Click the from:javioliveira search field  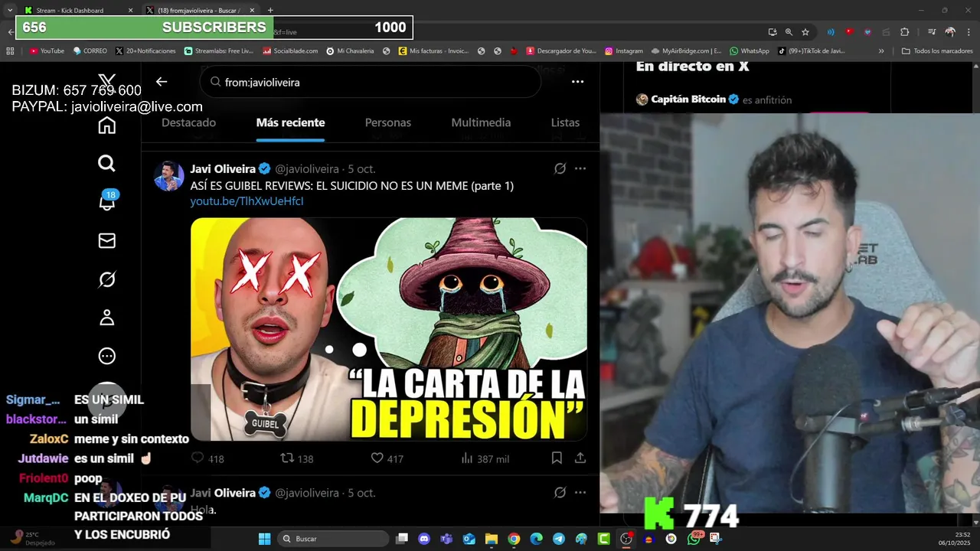tap(371, 82)
